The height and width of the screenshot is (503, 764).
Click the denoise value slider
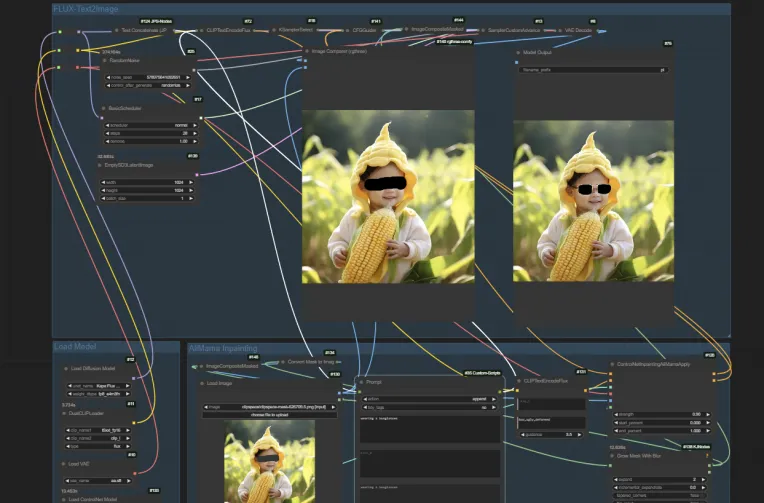[x=152, y=141]
